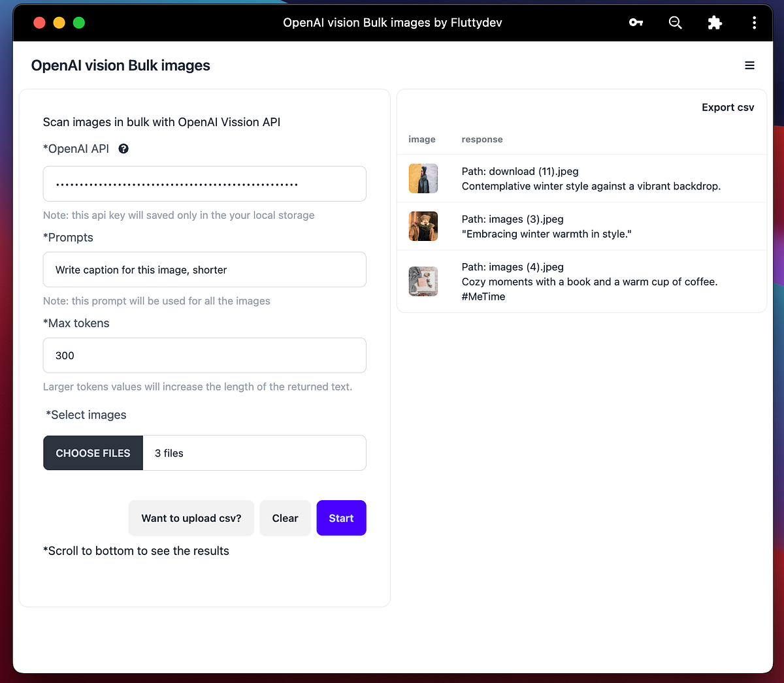
Task: Select the Prompts text field
Action: coord(204,269)
